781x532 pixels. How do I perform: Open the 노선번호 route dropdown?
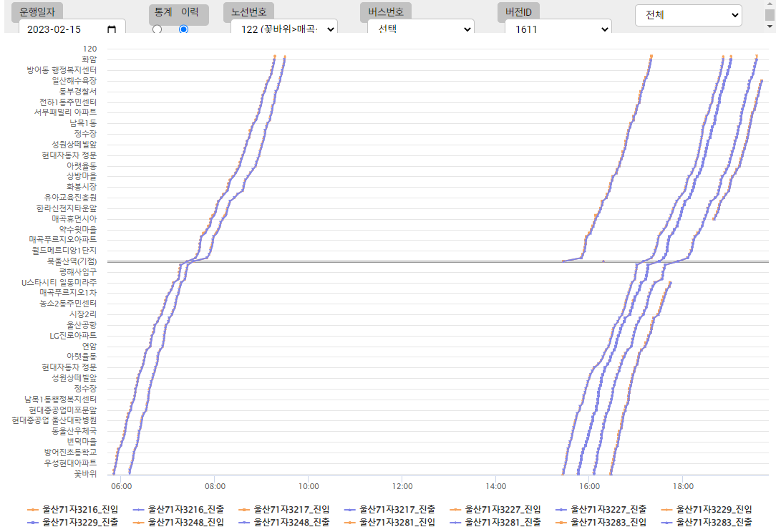[x=283, y=29]
